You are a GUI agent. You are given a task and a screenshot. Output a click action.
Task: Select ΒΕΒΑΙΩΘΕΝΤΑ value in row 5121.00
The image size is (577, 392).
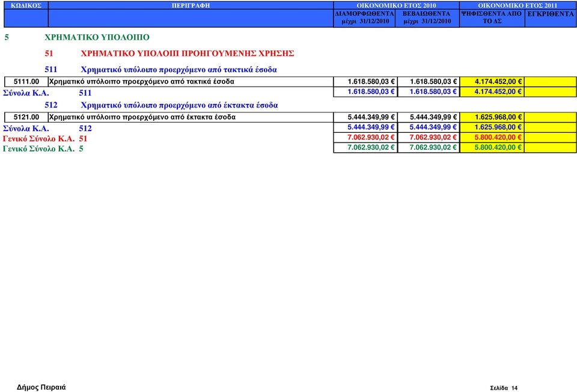tap(429, 117)
